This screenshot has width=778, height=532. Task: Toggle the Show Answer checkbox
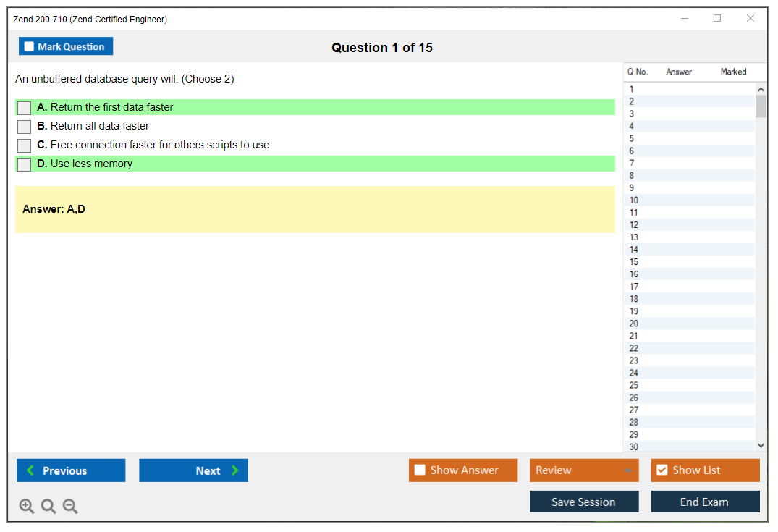point(420,470)
